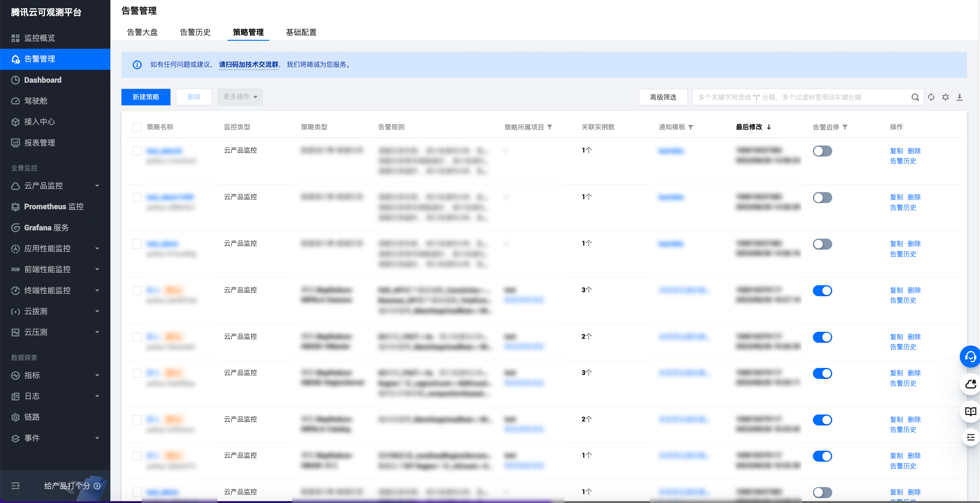Click the search magnifier icon

coord(915,97)
